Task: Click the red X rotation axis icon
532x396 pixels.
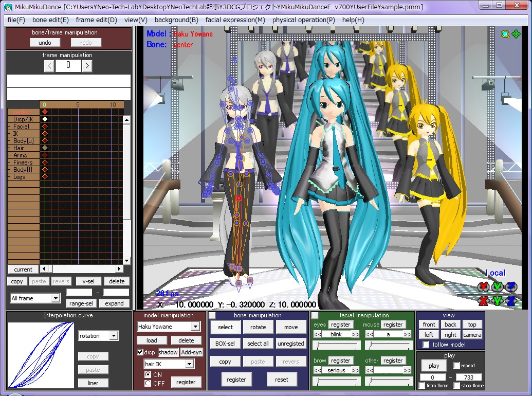Action: tap(484, 287)
